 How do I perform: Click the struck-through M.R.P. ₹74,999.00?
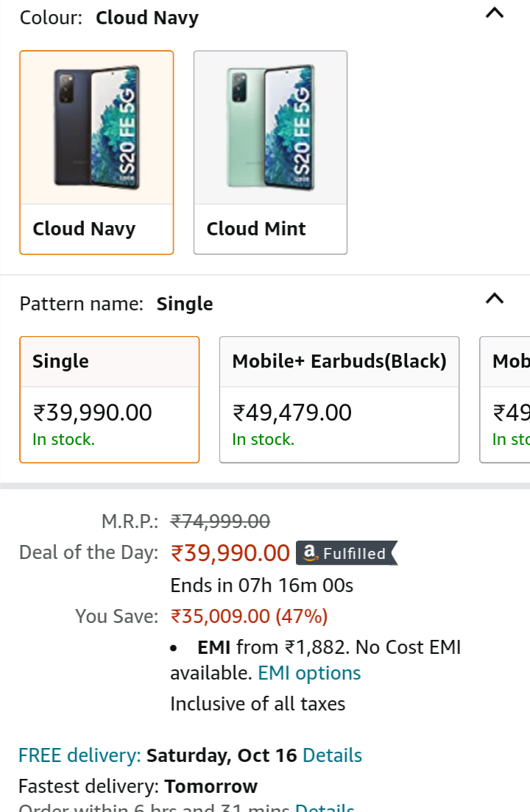220,521
